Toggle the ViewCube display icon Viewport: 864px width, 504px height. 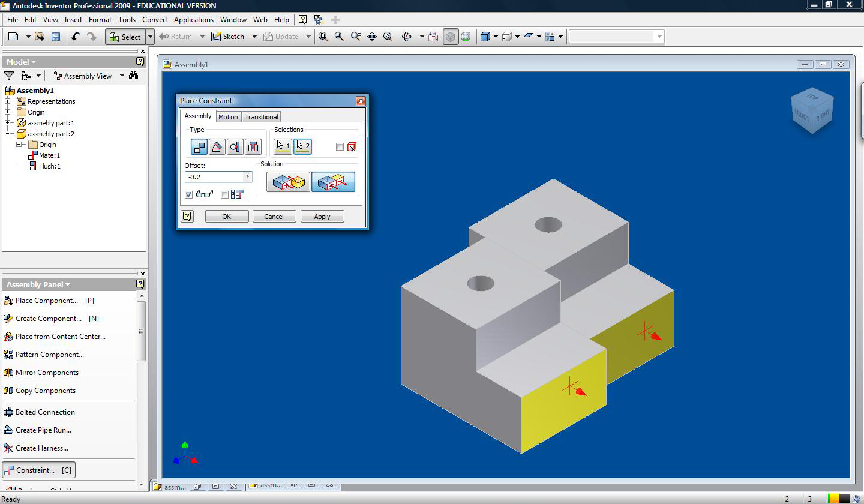(x=450, y=37)
